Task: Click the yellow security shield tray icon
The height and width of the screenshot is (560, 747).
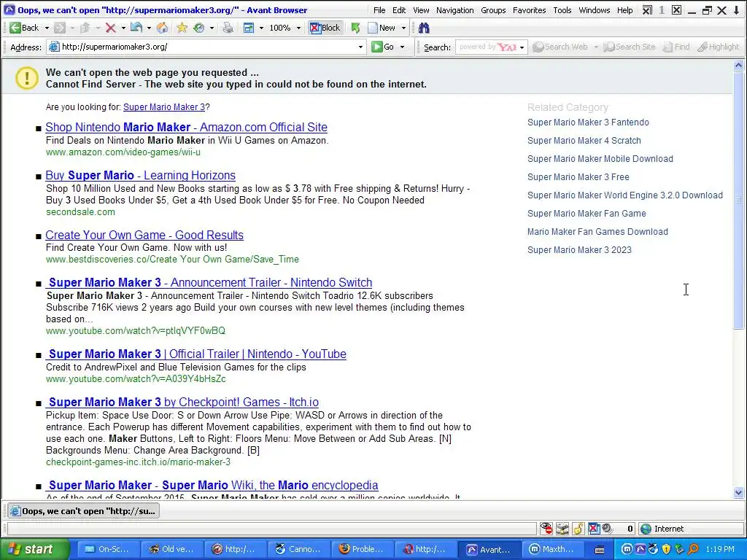Action: pos(666,550)
